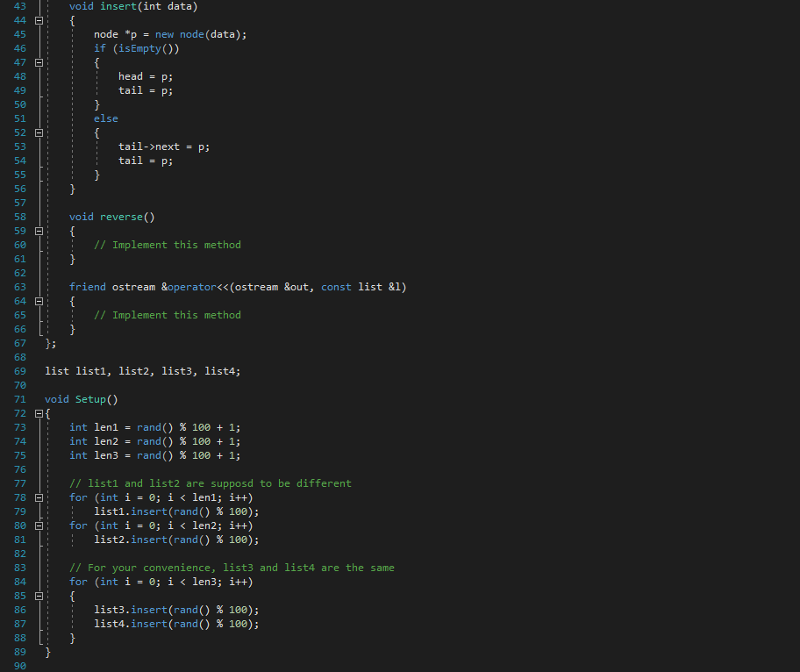
Task: Fold the len2 for loop at line 80
Action: pyautogui.click(x=39, y=525)
